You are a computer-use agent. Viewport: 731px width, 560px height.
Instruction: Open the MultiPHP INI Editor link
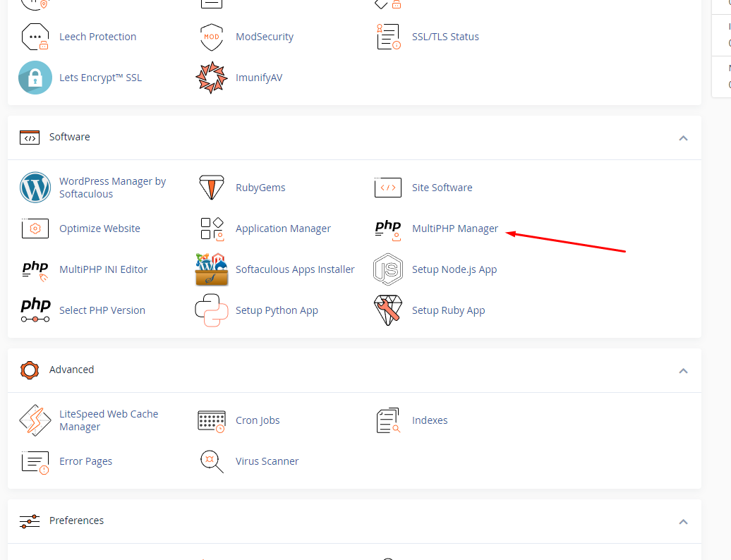tap(104, 269)
